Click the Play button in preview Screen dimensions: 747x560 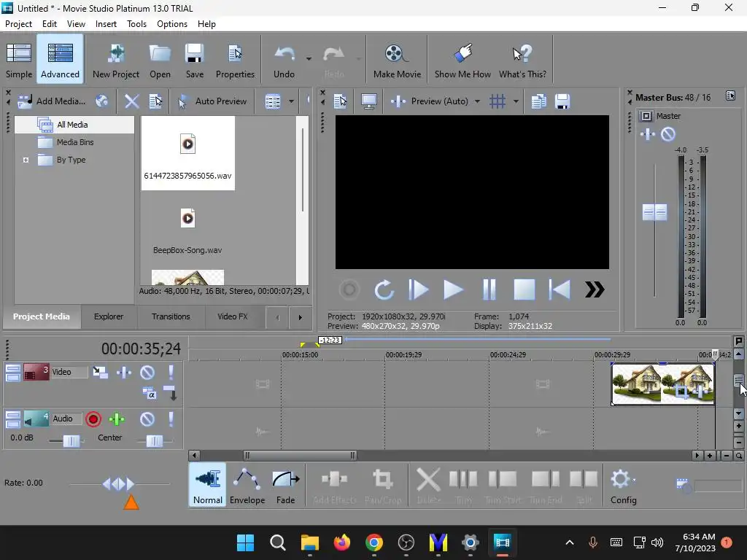pyautogui.click(x=453, y=289)
